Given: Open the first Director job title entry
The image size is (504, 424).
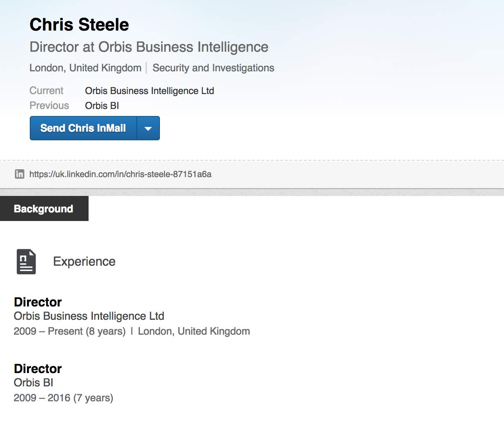Looking at the screenshot, I should click(38, 302).
